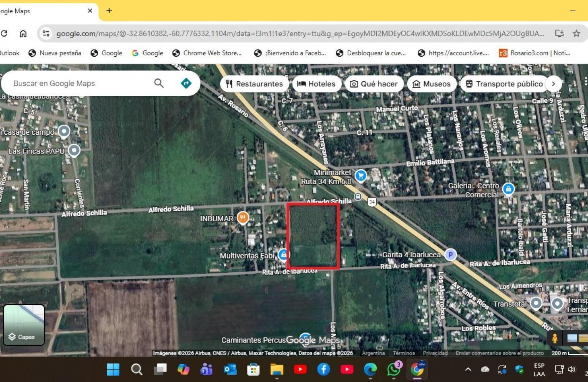
Task: Open Task View on the taskbar
Action: point(160,369)
